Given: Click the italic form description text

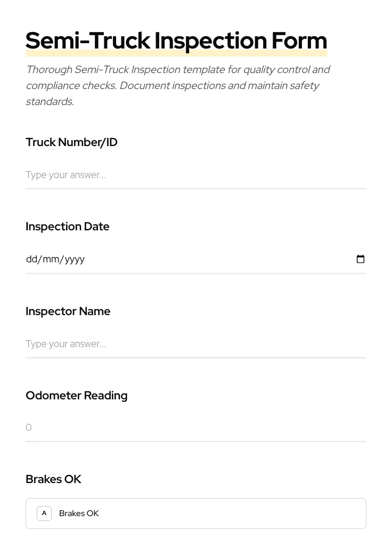Looking at the screenshot, I should click(178, 85).
